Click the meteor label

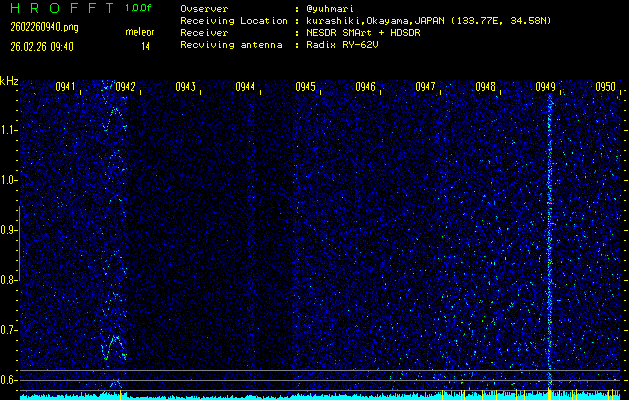140,32
